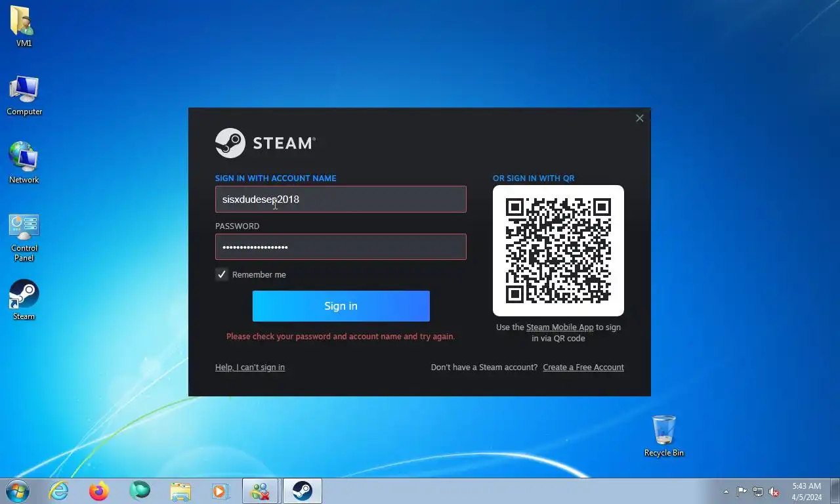
Task: Click the 'OR SIGN IN WITH QR' heading
Action: tap(534, 178)
